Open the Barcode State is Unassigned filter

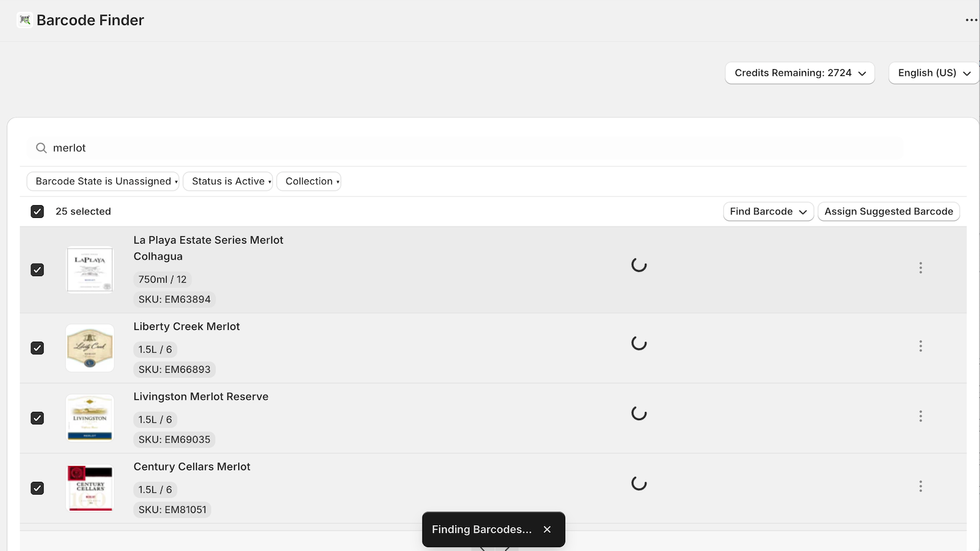pyautogui.click(x=103, y=181)
